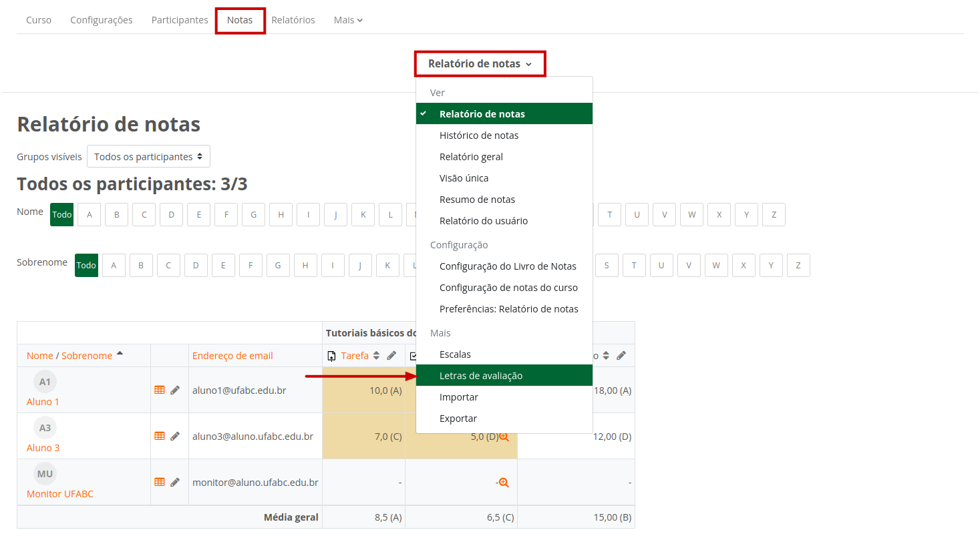980x538 pixels.
Task: Open the grade table icon for Aluno 1
Action: pos(160,390)
